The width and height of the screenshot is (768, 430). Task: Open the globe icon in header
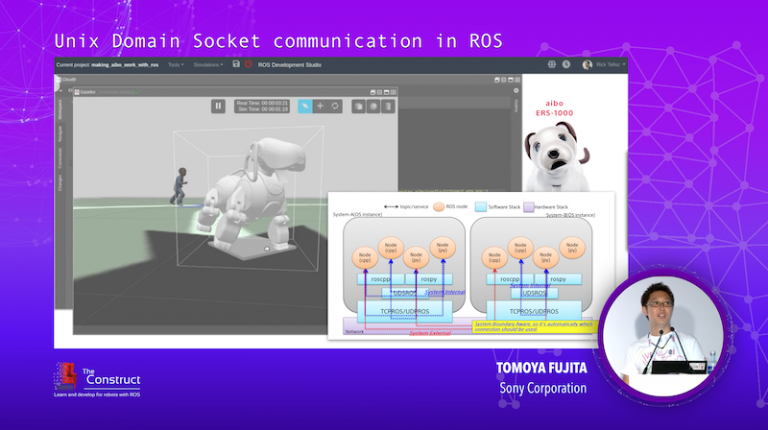pos(551,64)
